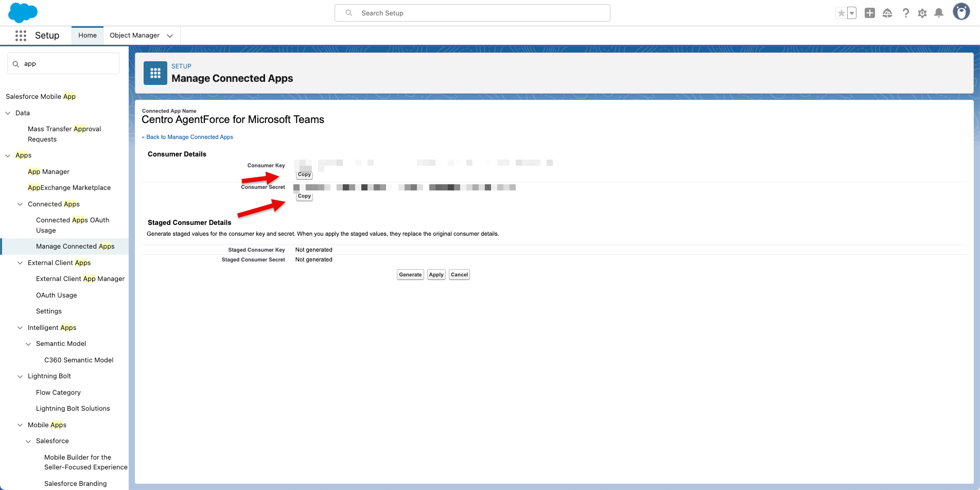Screen dimensions: 980x490
Task: Open the App Launcher grid icon
Action: (x=21, y=36)
